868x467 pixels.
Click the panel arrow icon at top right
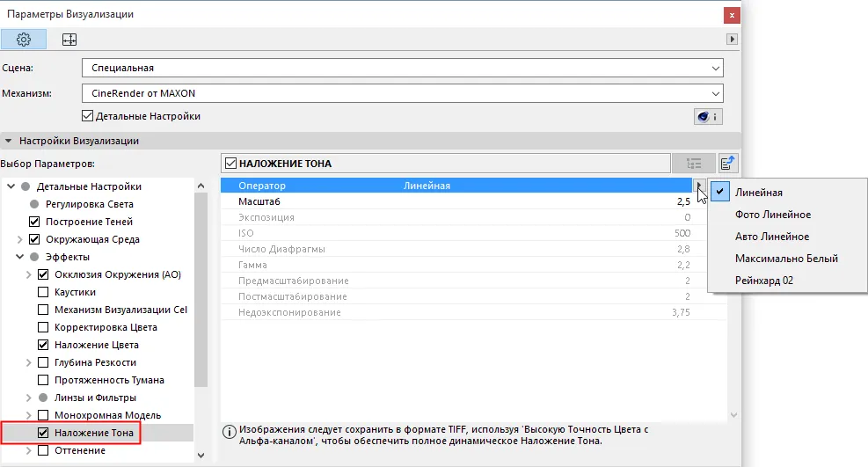732,40
